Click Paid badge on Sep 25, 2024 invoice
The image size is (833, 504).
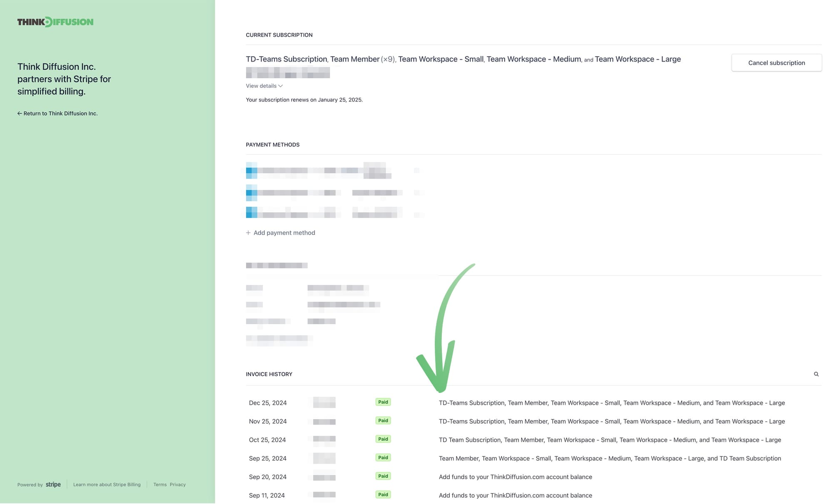[x=383, y=458]
